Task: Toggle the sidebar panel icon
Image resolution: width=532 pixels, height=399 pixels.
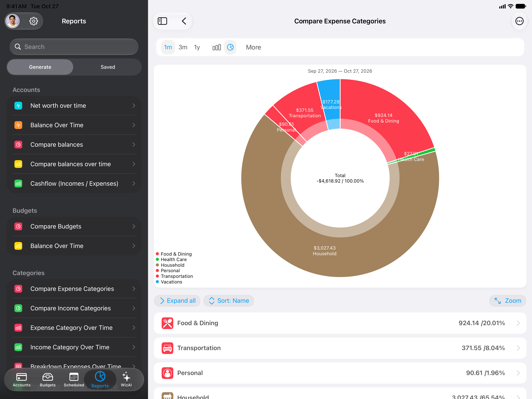Action: (x=162, y=21)
